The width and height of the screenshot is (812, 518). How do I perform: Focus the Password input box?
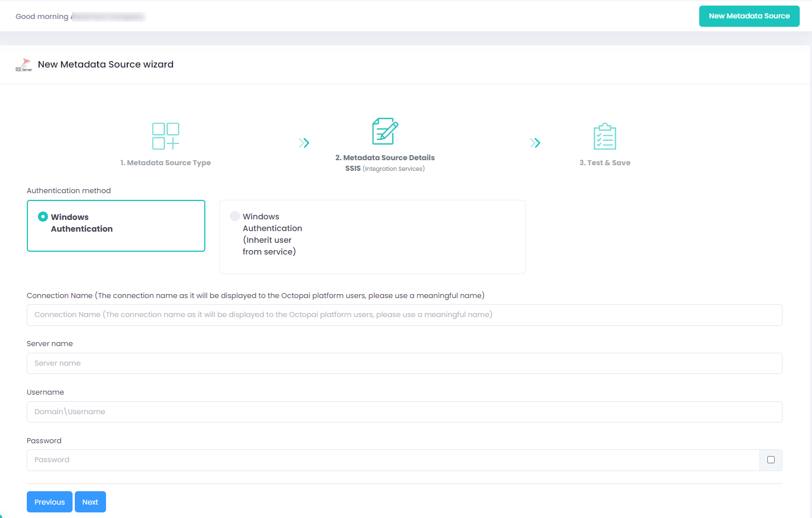[393, 460]
